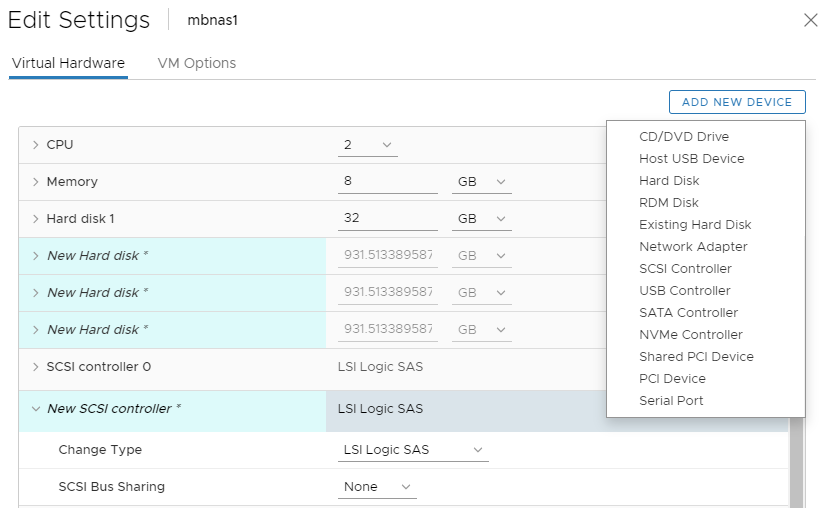The image size is (831, 508).
Task: Click the mbnas1 VM name text
Action: tap(213, 20)
